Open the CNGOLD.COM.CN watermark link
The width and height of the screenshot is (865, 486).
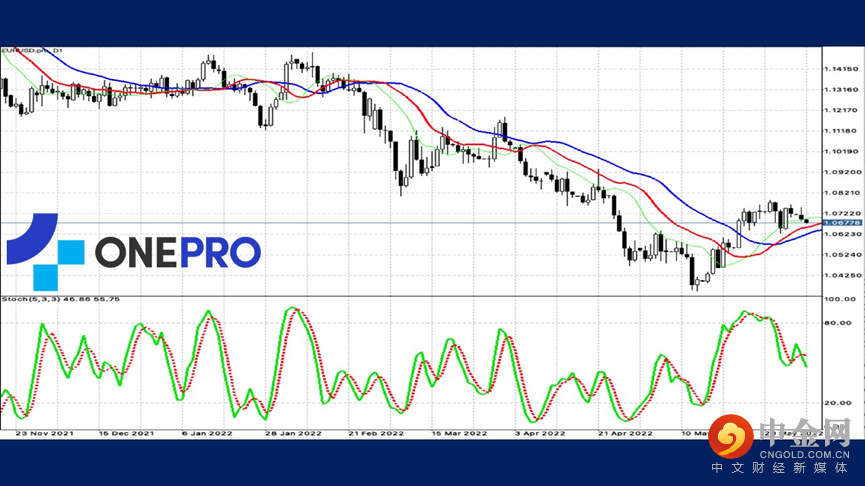pos(804,455)
